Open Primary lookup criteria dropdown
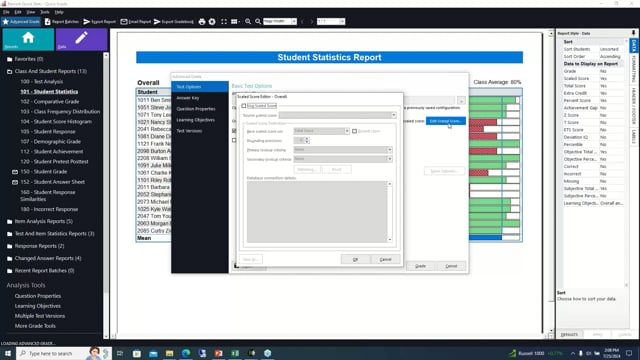Screen dimensions: 640x360 point(343,150)
